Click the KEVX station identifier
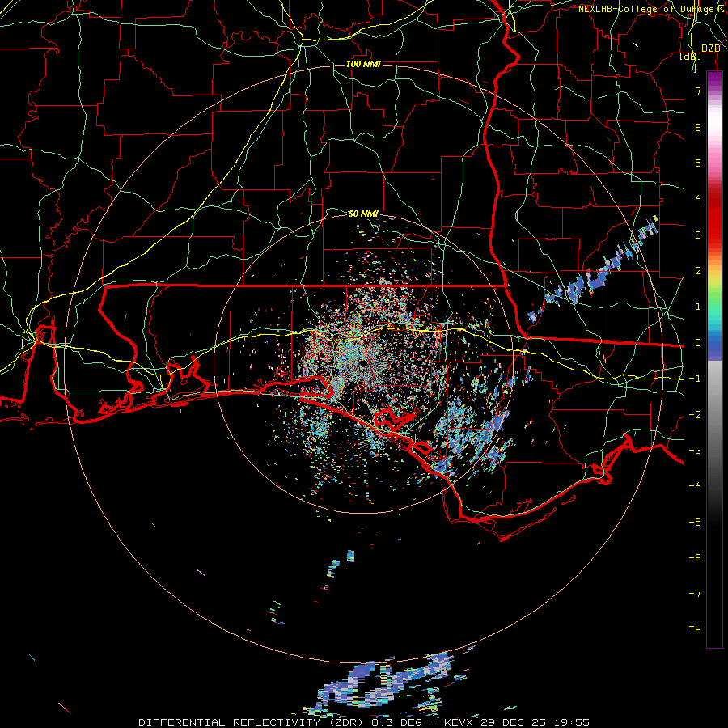The height and width of the screenshot is (728, 728). pos(459,722)
